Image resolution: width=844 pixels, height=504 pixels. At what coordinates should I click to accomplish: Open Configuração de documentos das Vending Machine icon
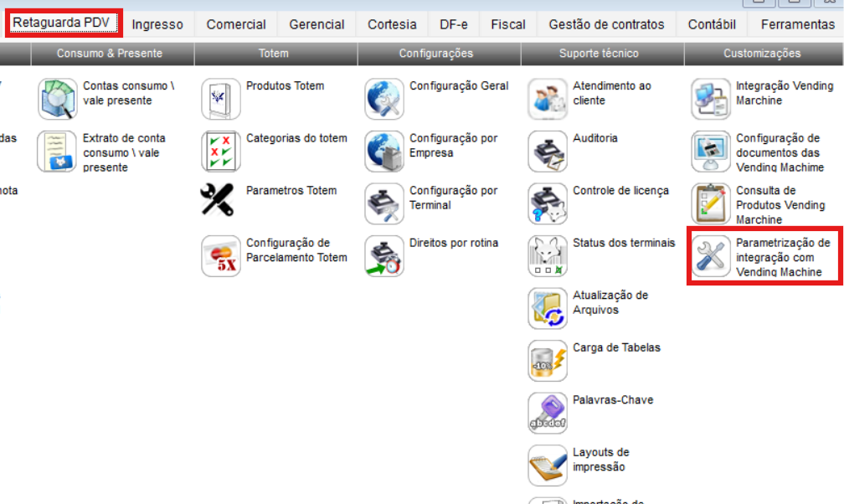coord(711,152)
